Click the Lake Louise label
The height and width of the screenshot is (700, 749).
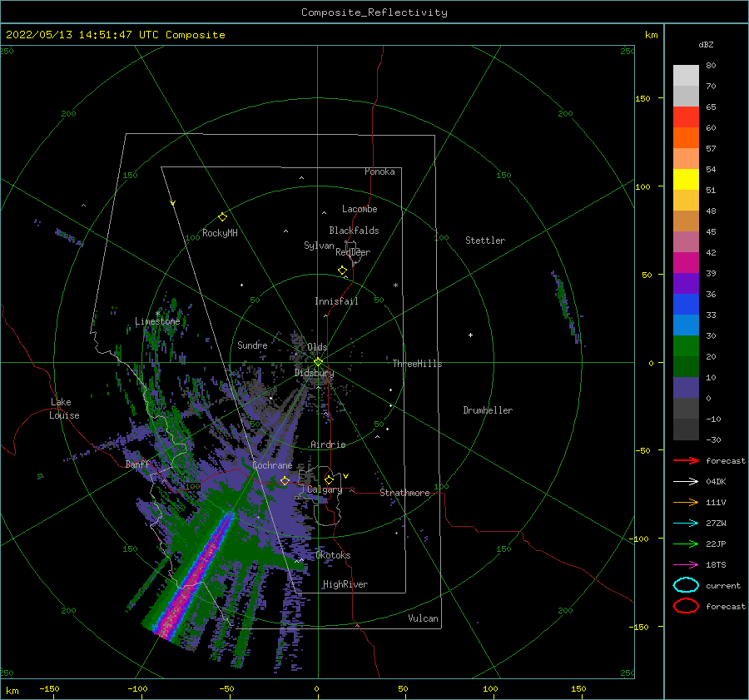tap(64, 409)
